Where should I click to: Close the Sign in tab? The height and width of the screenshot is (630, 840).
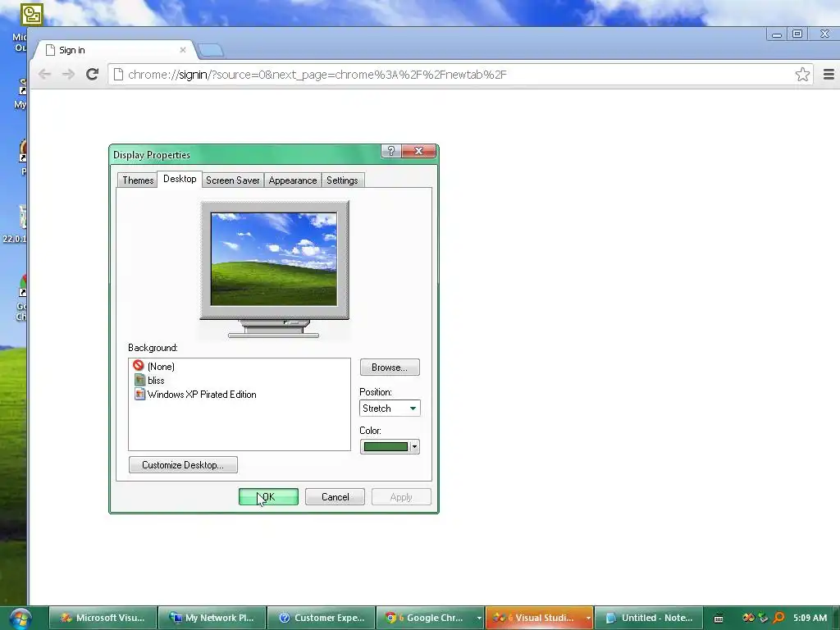click(183, 50)
